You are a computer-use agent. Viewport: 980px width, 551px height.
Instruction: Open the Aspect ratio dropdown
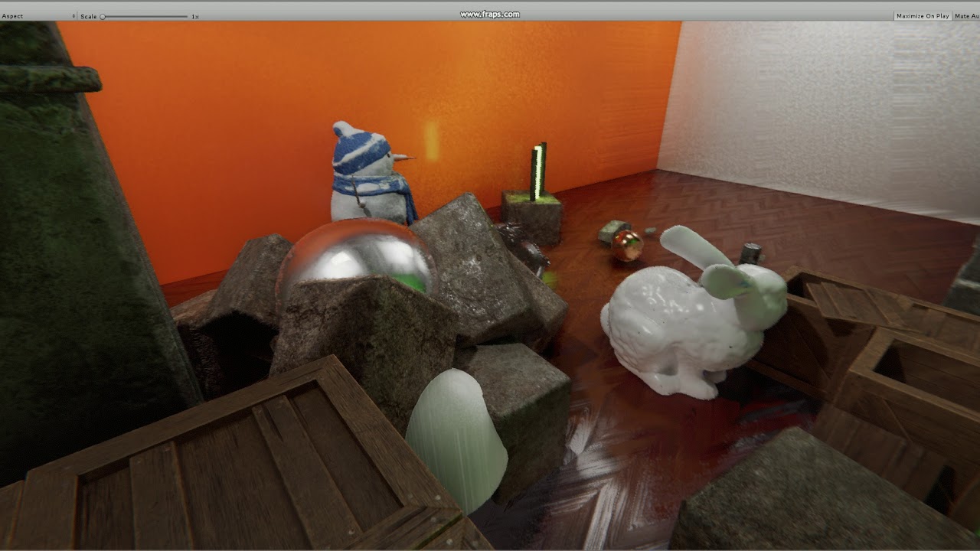[x=38, y=16]
